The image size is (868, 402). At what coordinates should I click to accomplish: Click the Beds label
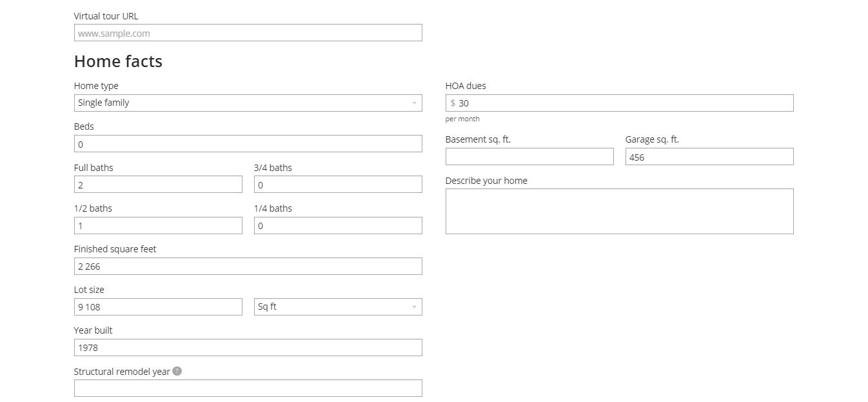84,126
